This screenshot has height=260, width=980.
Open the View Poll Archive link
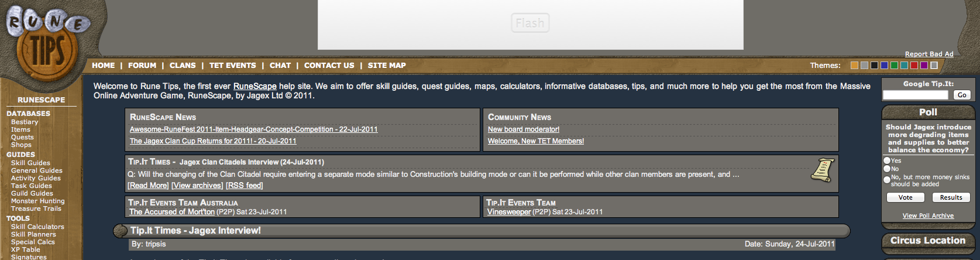tap(928, 215)
